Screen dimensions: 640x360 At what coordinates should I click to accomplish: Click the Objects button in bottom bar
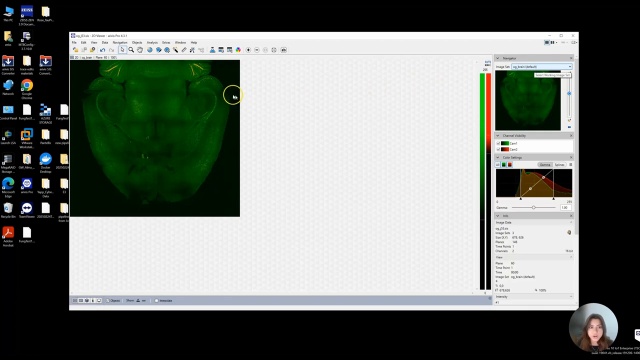pyautogui.click(x=113, y=300)
